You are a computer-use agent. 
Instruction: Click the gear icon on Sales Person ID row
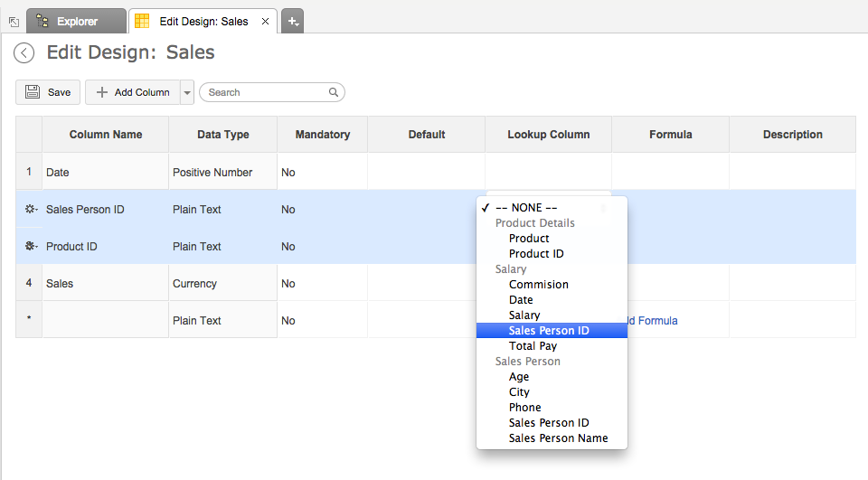pyautogui.click(x=30, y=210)
